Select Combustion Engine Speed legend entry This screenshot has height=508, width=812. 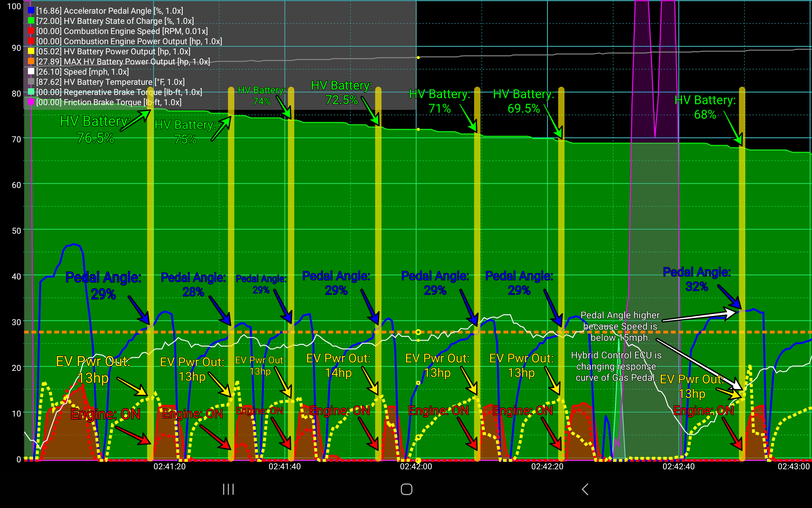tap(118, 31)
